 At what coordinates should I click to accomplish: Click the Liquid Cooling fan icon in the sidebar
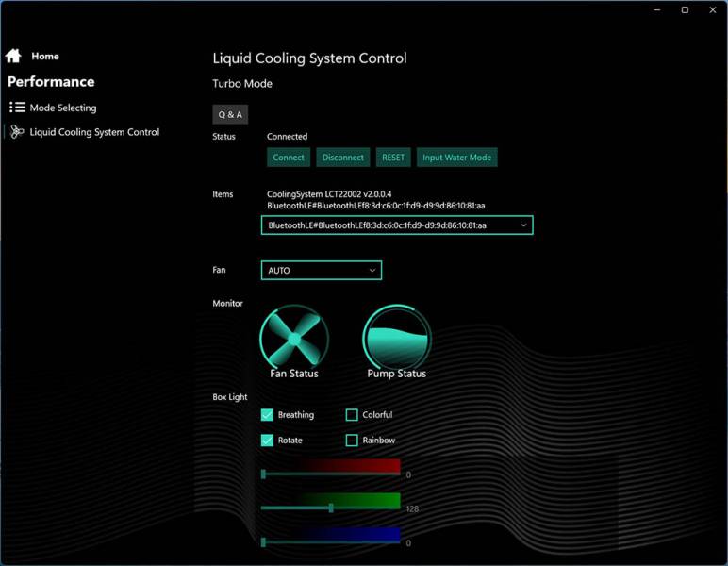tap(17, 132)
